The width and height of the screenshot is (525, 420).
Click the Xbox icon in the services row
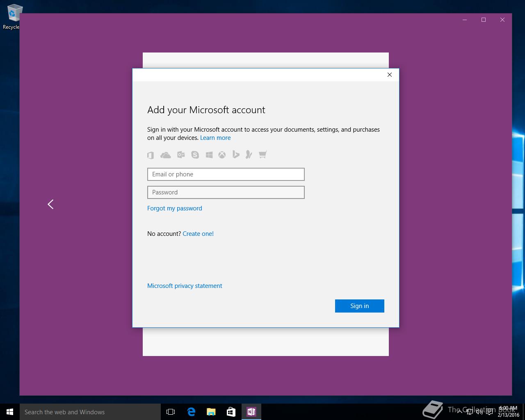[222, 155]
